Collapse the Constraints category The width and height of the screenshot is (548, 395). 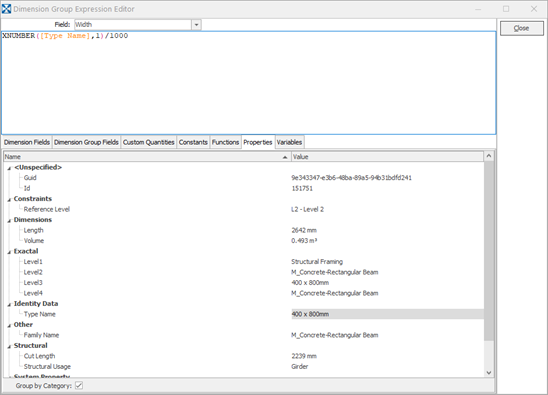[x=9, y=200]
